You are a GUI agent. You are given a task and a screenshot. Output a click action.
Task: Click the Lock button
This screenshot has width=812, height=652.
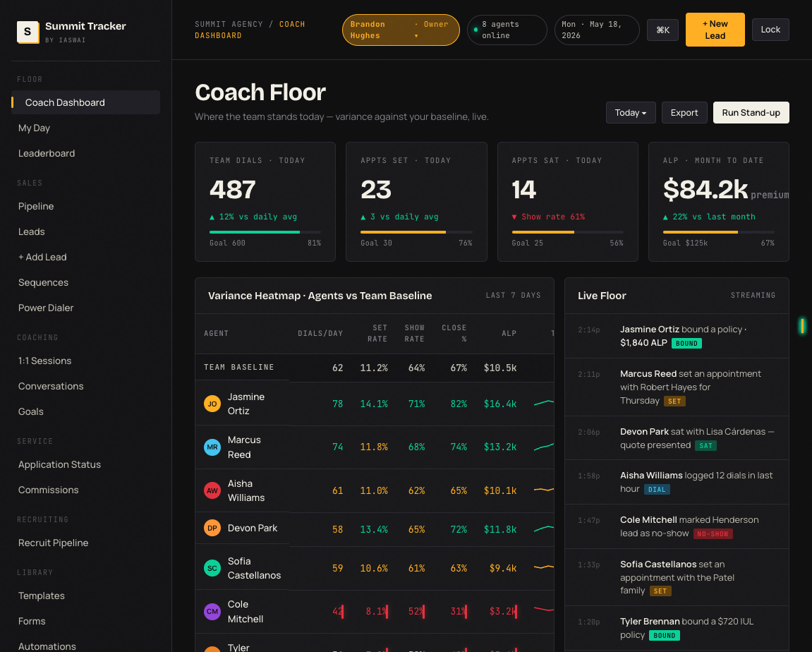(770, 30)
